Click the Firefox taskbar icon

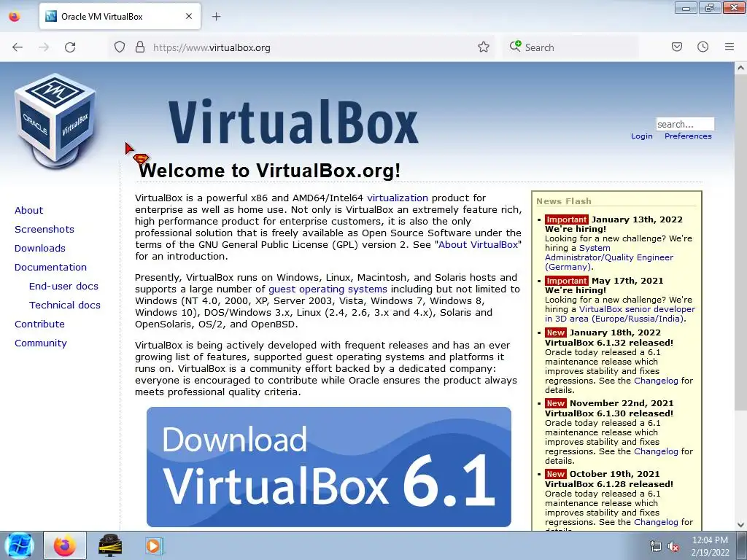(65, 545)
